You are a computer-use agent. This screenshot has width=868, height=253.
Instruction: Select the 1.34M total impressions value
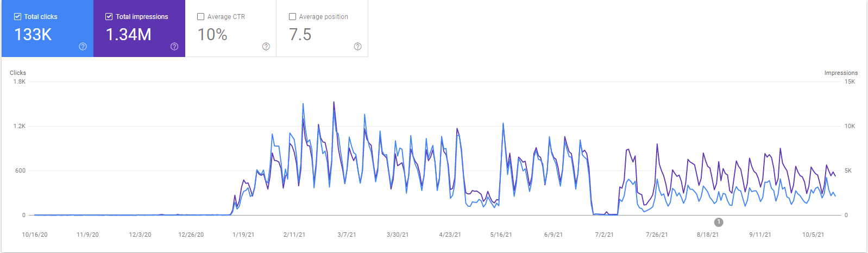[x=128, y=35]
